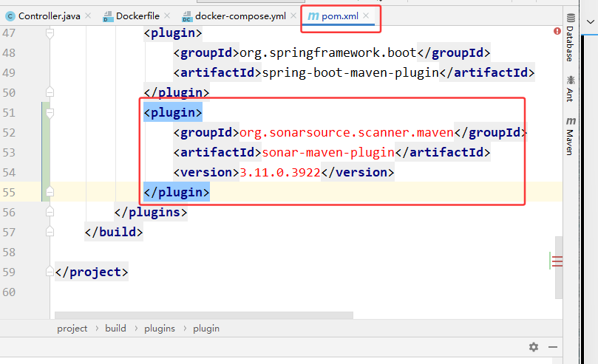Click line number 54 in gutter
This screenshot has height=364, width=598.
pyautogui.click(x=9, y=172)
